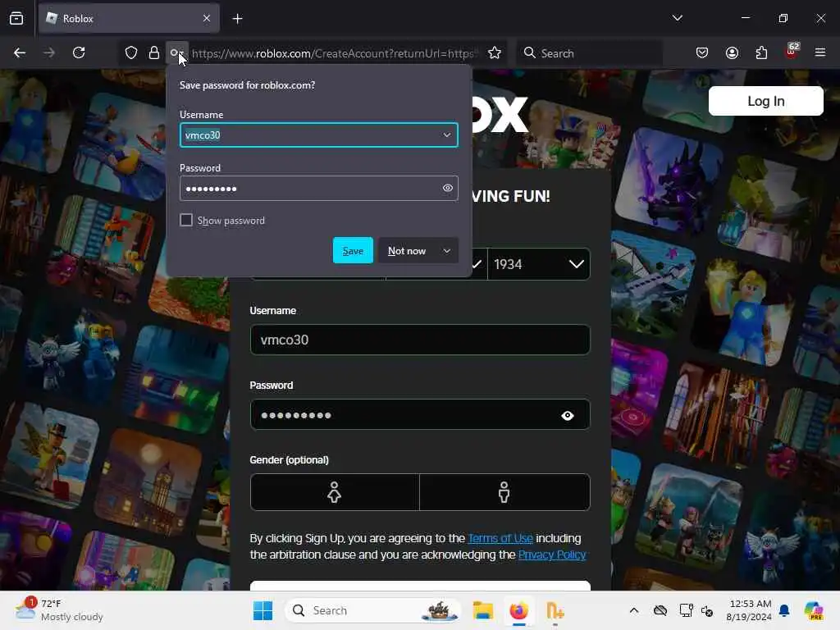List all tabs dropdown arrow

[x=677, y=18]
